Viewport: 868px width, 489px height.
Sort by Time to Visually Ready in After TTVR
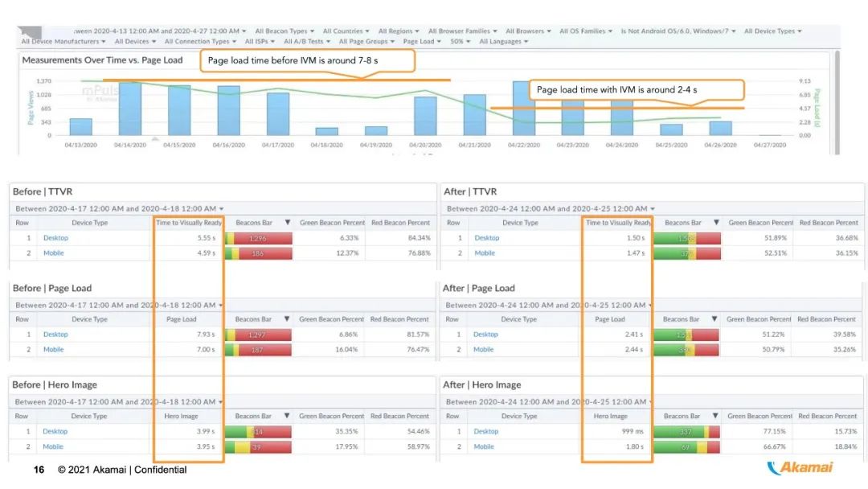point(617,223)
